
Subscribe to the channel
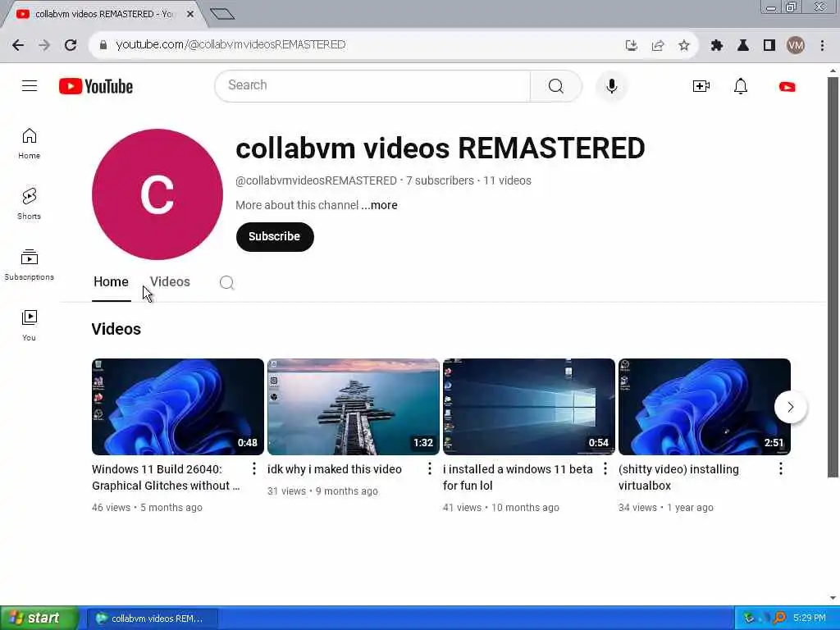pos(275,237)
